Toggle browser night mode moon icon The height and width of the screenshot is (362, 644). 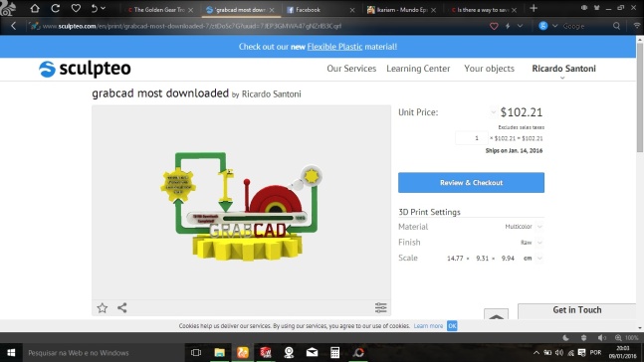point(566,338)
